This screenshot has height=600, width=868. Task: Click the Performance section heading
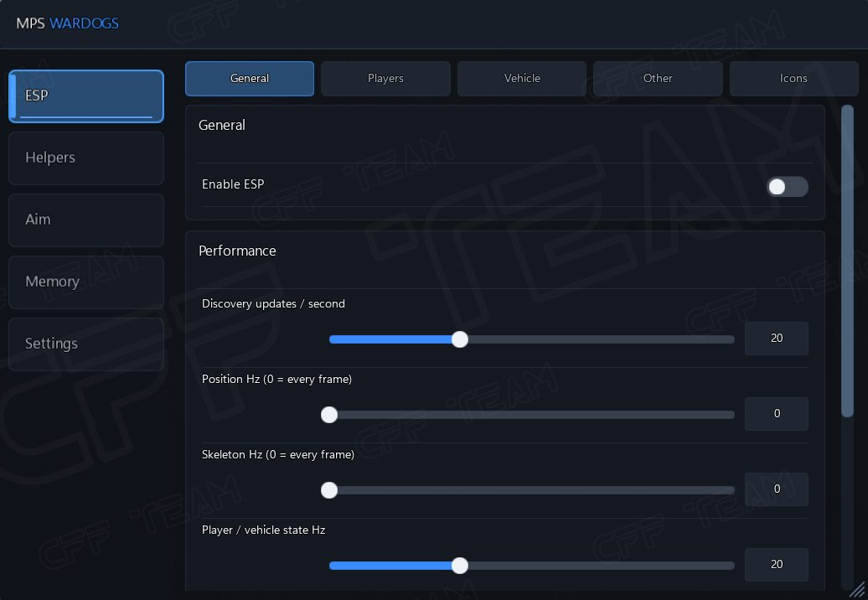pyautogui.click(x=237, y=251)
